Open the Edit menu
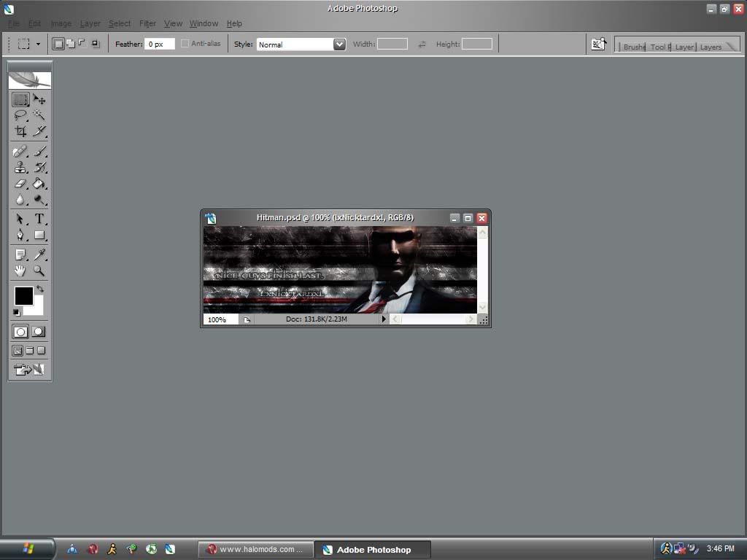This screenshot has width=747, height=560. coord(34,23)
